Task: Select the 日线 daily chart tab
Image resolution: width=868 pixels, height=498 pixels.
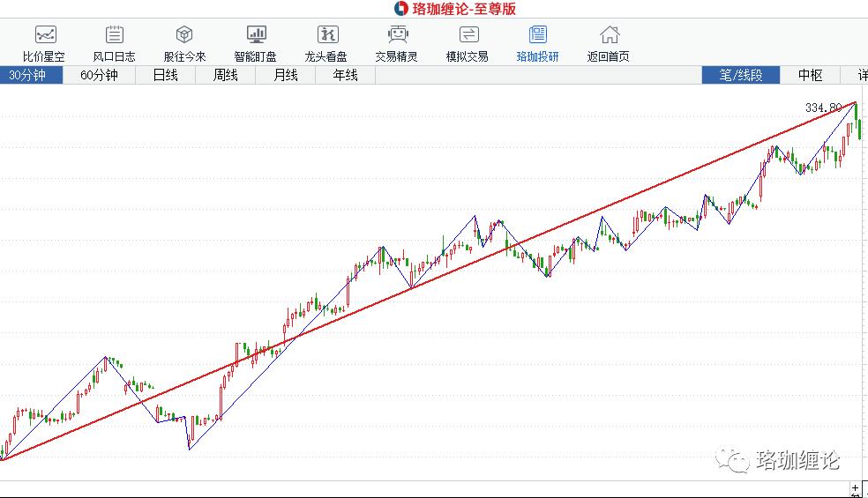Action: pyautogui.click(x=166, y=76)
